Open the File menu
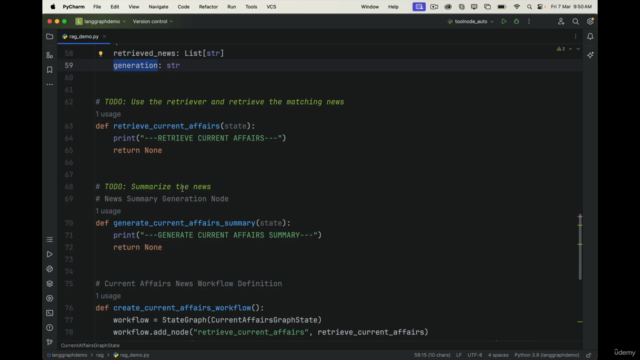The height and width of the screenshot is (360, 640). (x=97, y=7)
